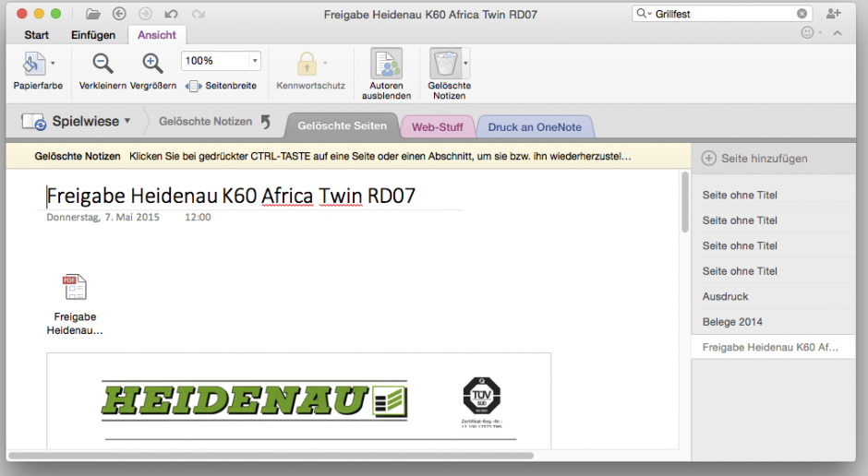Screen dimensions: 868x476
Task: Go back with the left arrow circle icon
Action: click(119, 14)
